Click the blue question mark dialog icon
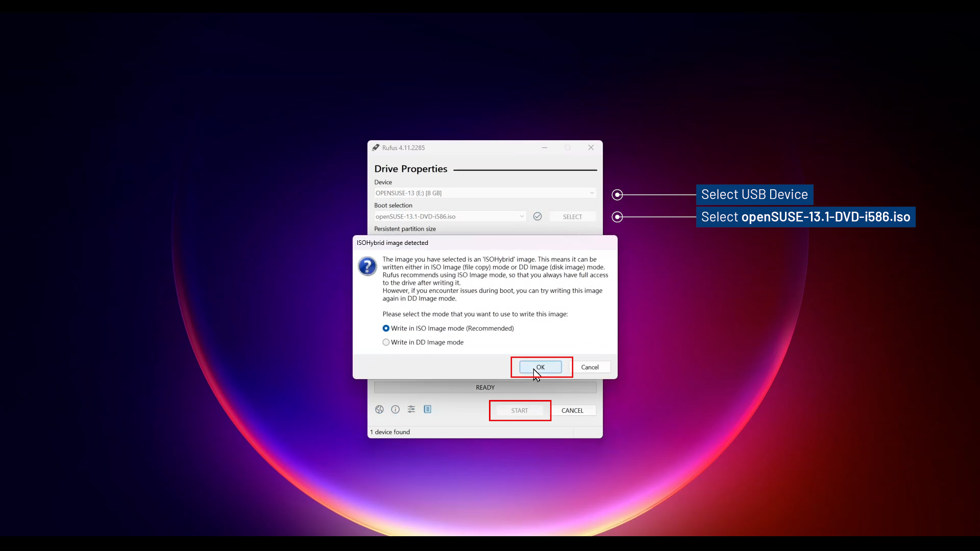Image resolution: width=980 pixels, height=551 pixels. [x=367, y=266]
